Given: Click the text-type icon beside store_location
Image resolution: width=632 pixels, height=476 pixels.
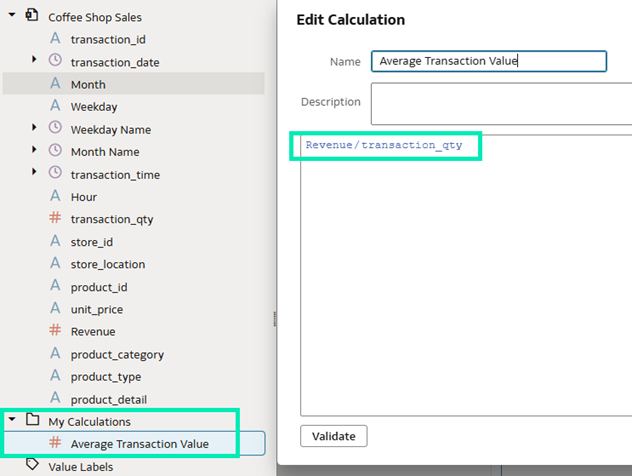Looking at the screenshot, I should 55,264.
